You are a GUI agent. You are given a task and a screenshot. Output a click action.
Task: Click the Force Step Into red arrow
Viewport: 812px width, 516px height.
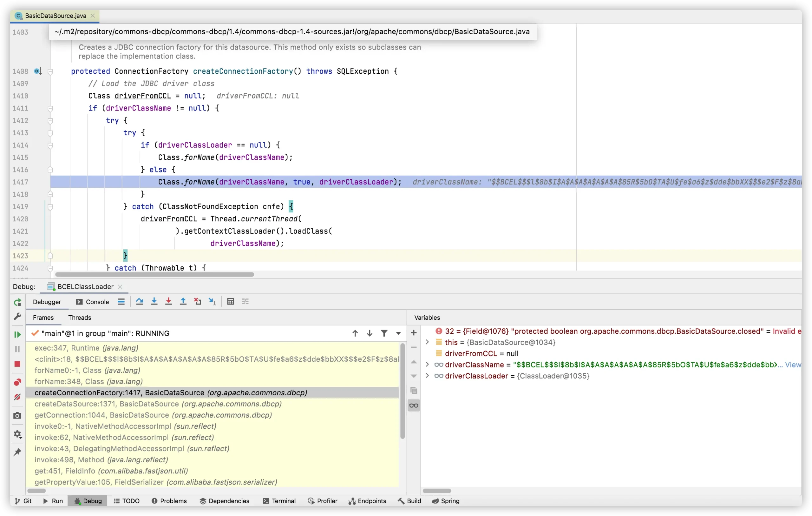click(169, 302)
